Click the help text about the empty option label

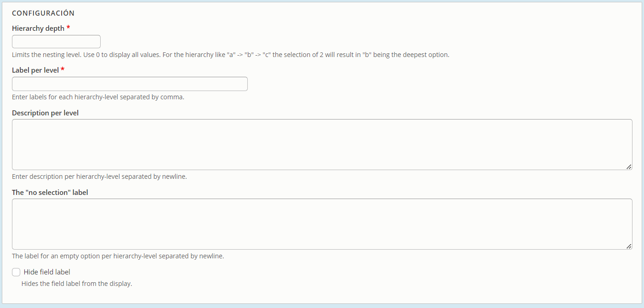point(118,256)
